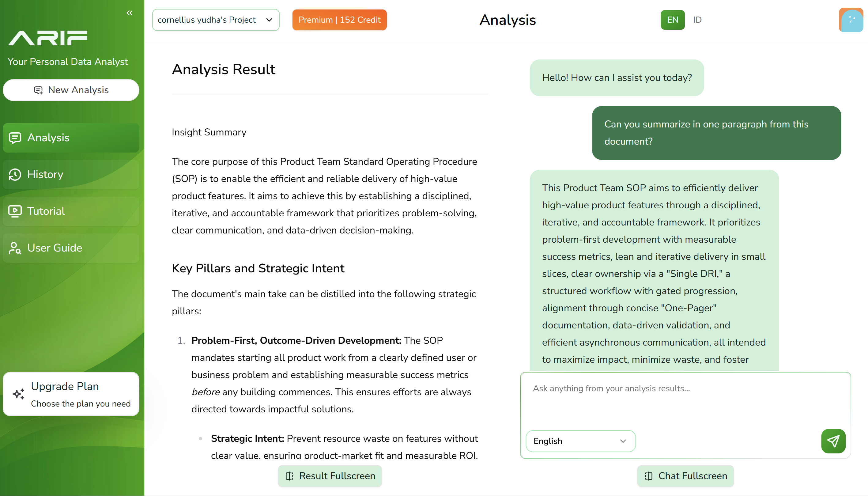The height and width of the screenshot is (496, 868).
Task: Click the ARIF logo
Action: pyautogui.click(x=48, y=38)
